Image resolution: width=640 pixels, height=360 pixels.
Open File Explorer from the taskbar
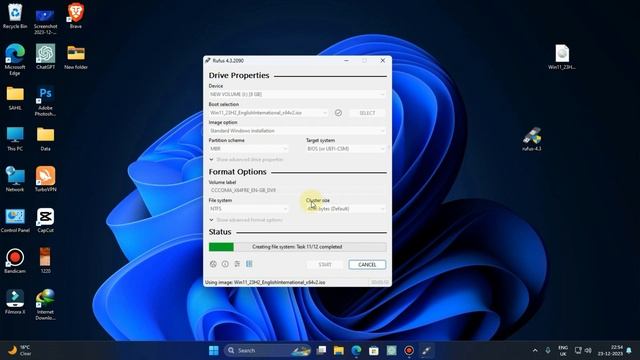tap(339, 350)
